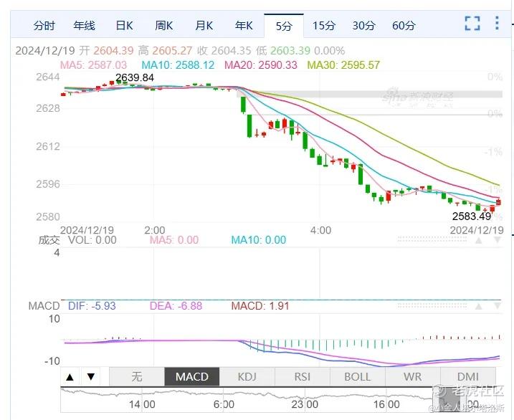Select the 日K candlestick tab

pos(124,26)
